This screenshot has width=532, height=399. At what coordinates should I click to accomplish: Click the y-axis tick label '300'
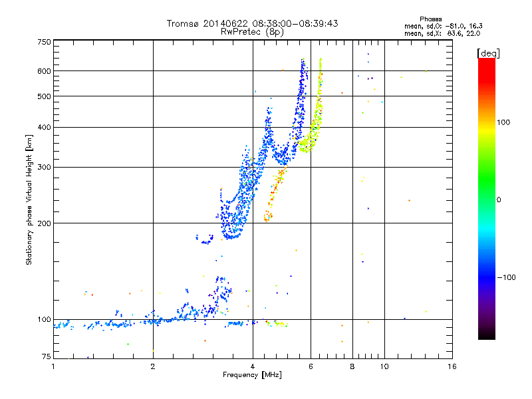[44, 168]
